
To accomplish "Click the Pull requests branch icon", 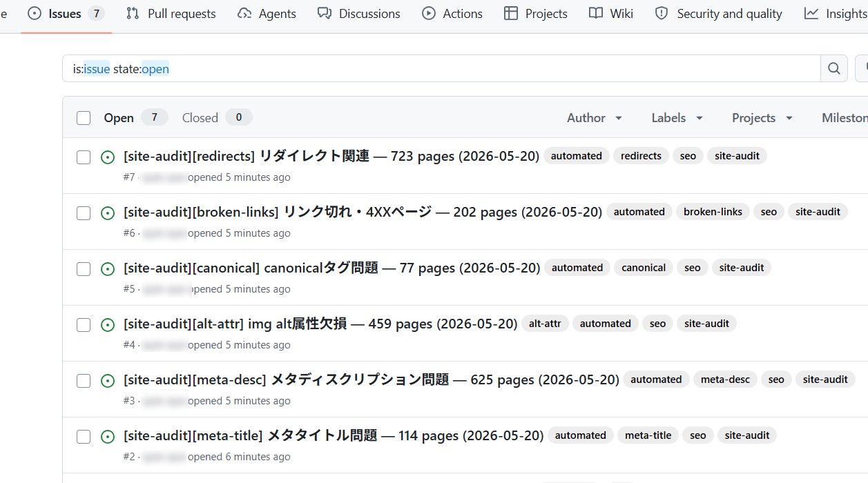I will (x=133, y=13).
